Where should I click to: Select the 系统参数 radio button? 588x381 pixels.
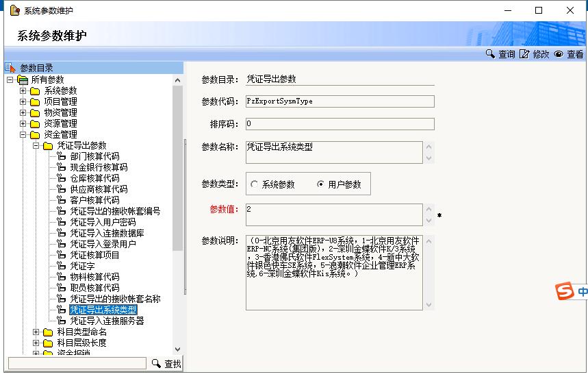(255, 184)
